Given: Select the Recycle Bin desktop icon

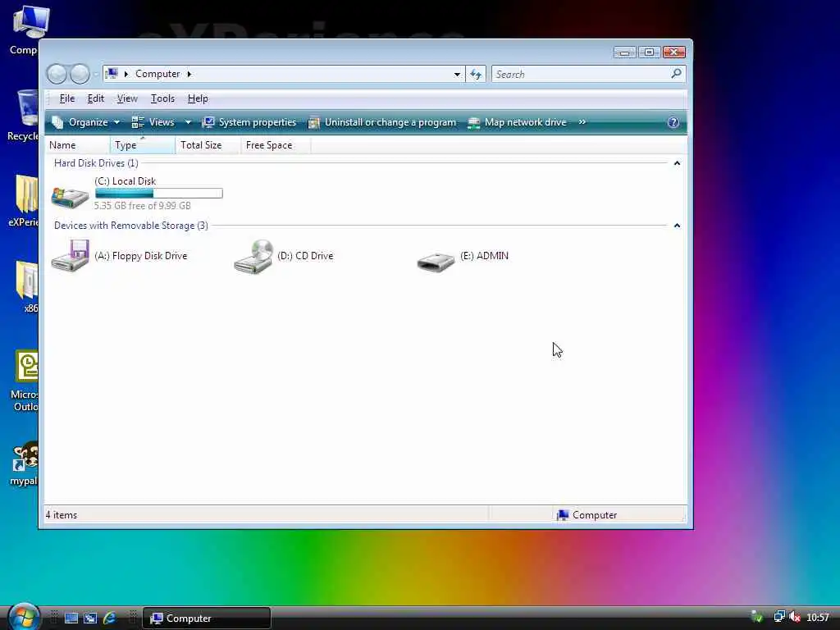Looking at the screenshot, I should click(x=24, y=115).
